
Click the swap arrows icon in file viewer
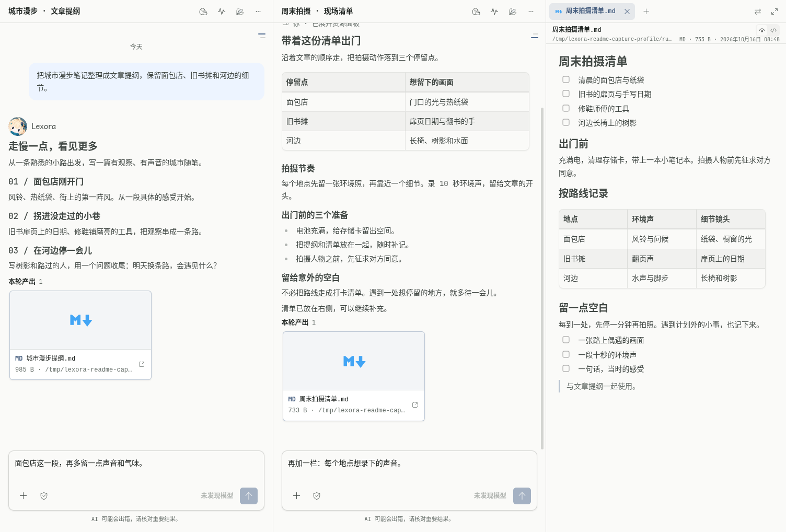coord(758,11)
